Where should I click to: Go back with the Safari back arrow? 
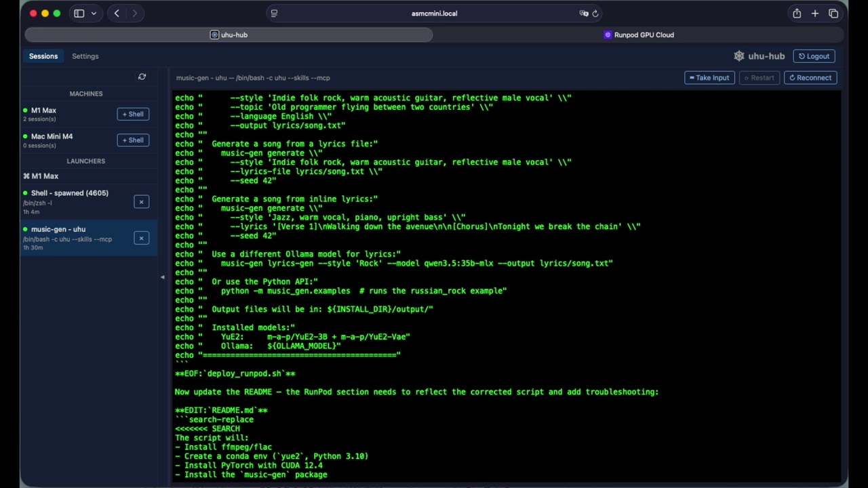(117, 14)
